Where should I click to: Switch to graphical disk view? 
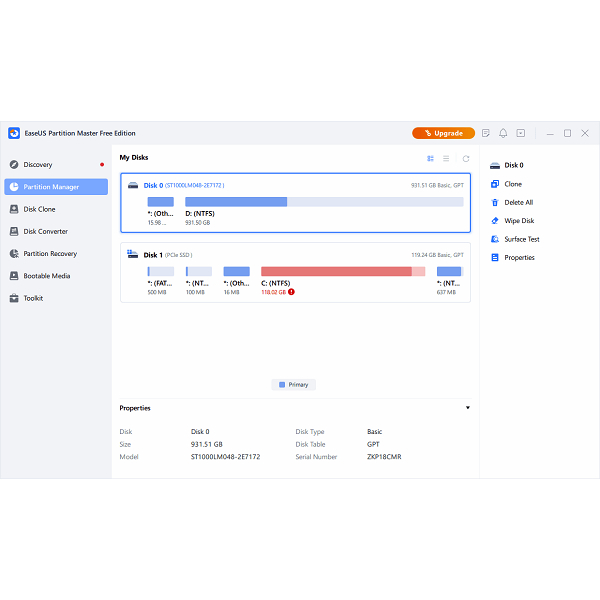pos(430,158)
